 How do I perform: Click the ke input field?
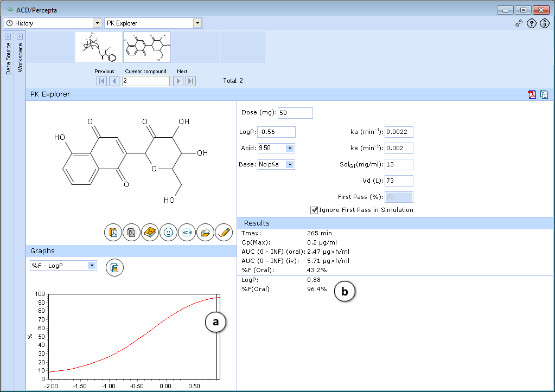(399, 148)
